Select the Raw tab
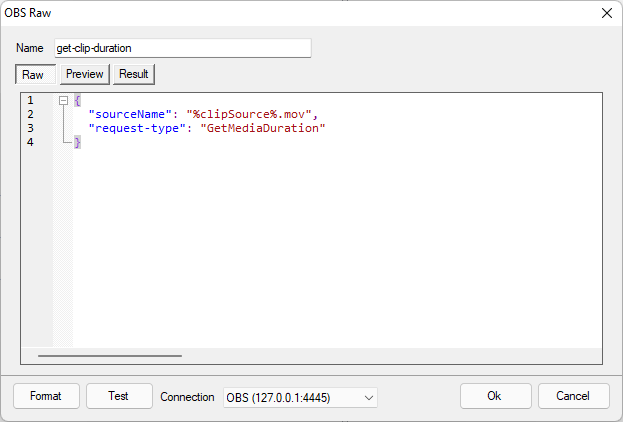 (x=33, y=74)
